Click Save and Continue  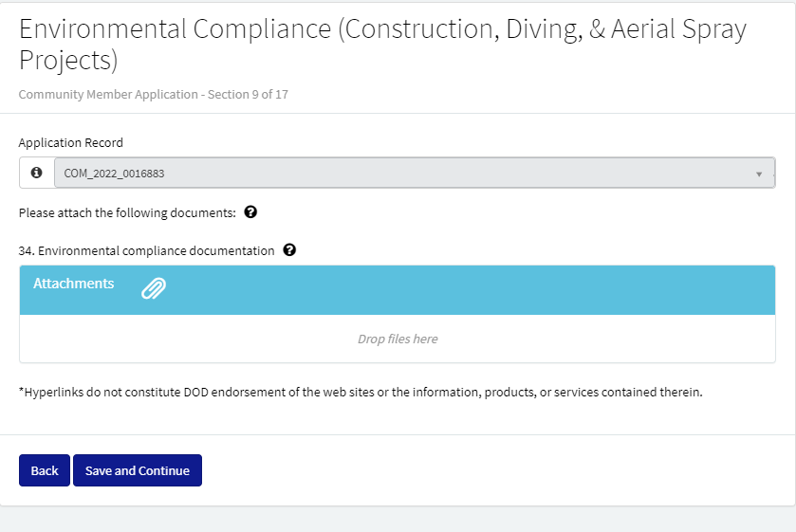pyautogui.click(x=138, y=470)
